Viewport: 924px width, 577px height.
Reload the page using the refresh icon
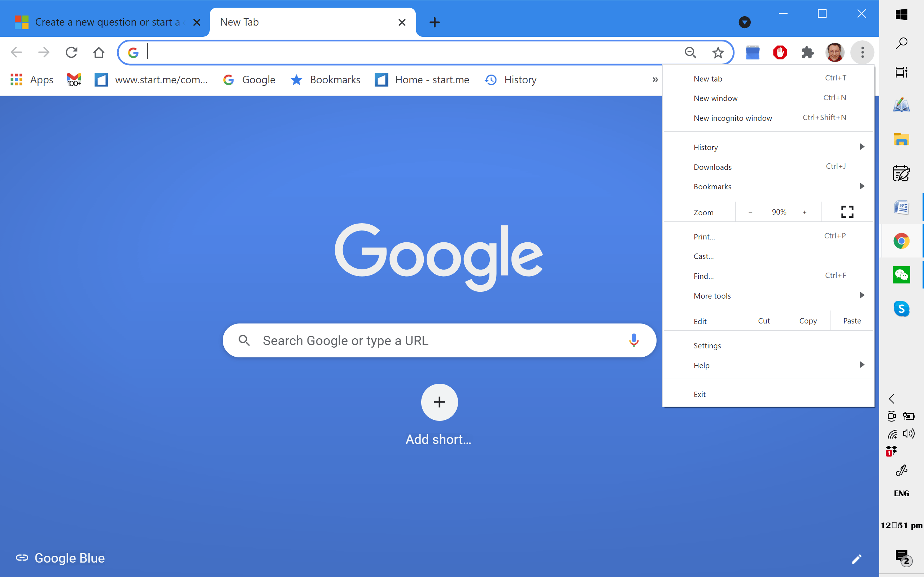click(x=71, y=52)
